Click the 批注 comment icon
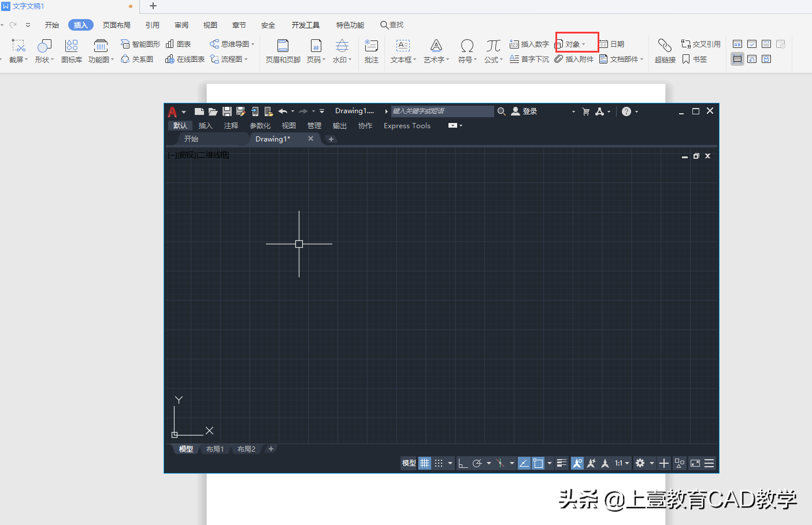This screenshot has height=525, width=812. 372,46
